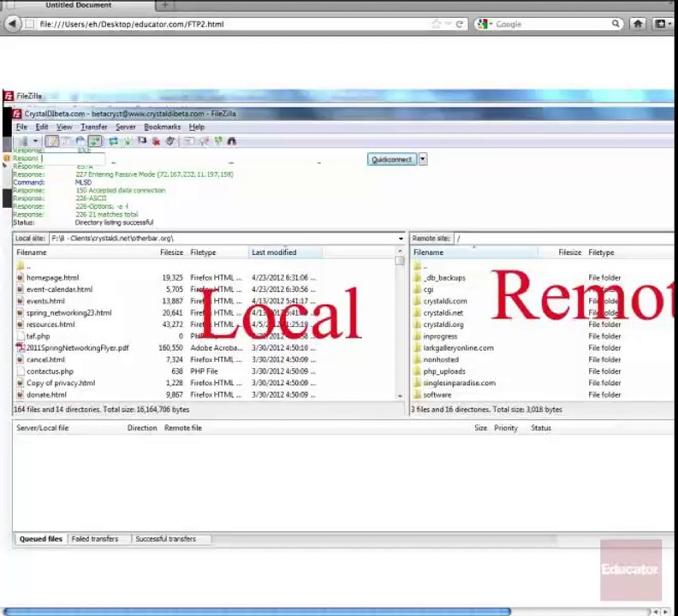The image size is (678, 616).
Task: Click the Remote site path field
Action: (x=564, y=238)
